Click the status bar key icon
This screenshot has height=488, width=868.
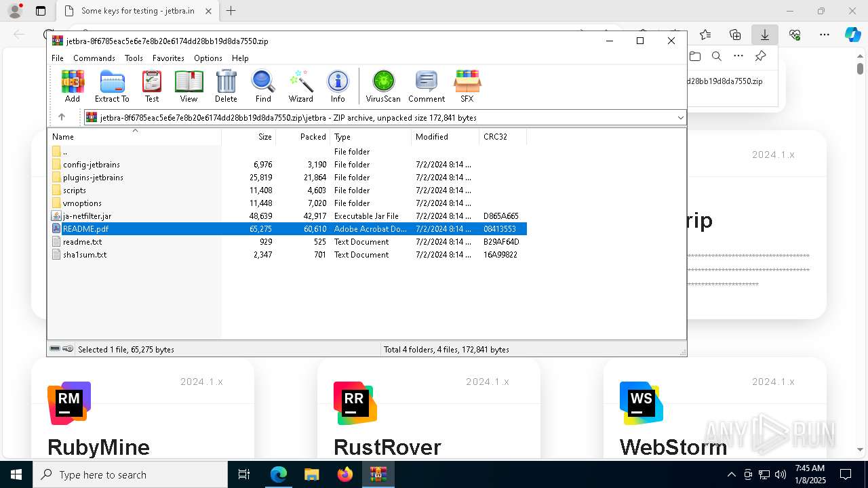coord(68,349)
